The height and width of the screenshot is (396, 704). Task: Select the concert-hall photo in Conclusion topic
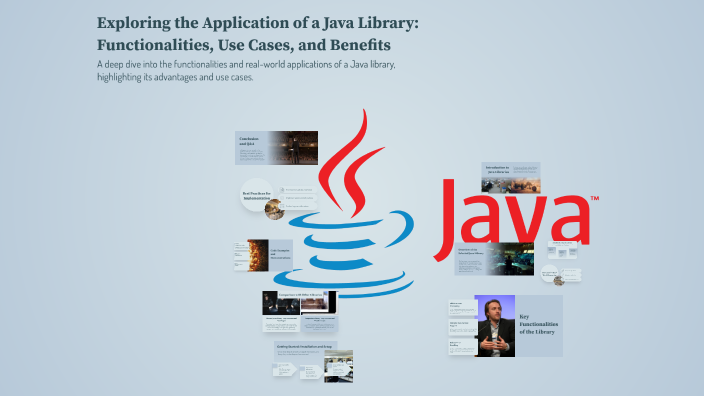(294, 148)
